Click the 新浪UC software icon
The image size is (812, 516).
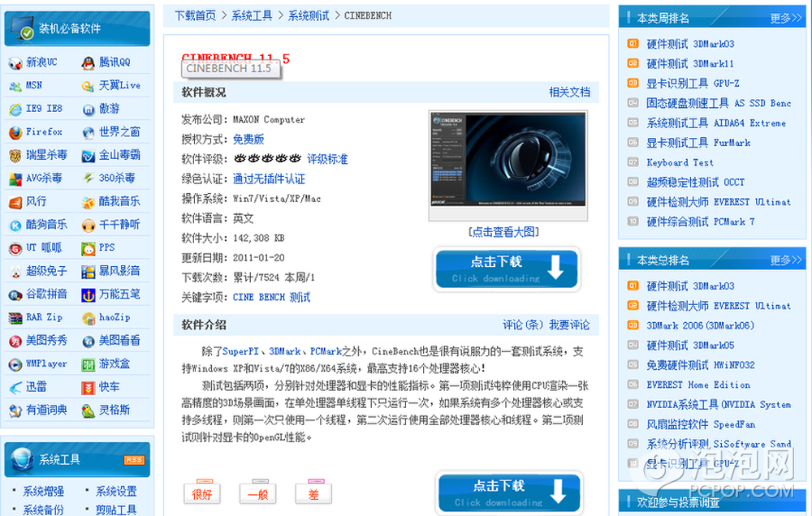(15, 63)
